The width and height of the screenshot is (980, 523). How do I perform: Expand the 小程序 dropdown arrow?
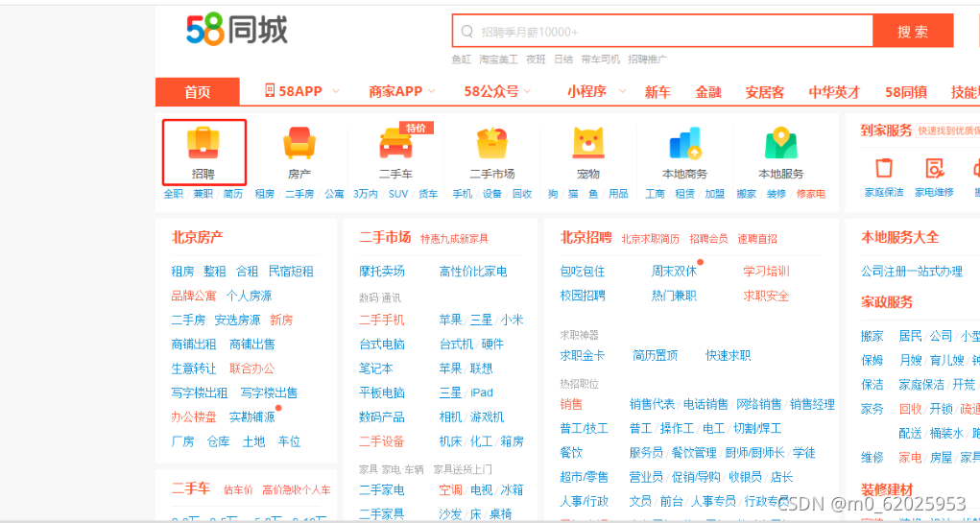622,91
